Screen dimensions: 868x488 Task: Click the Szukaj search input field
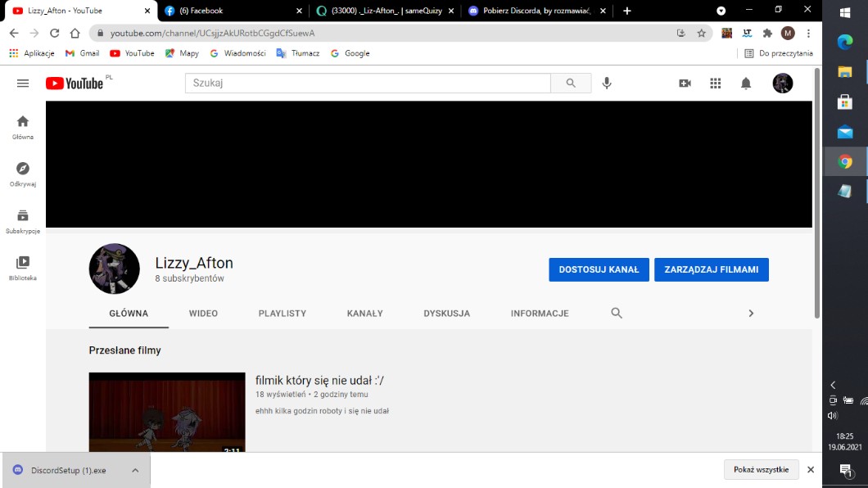(x=368, y=84)
